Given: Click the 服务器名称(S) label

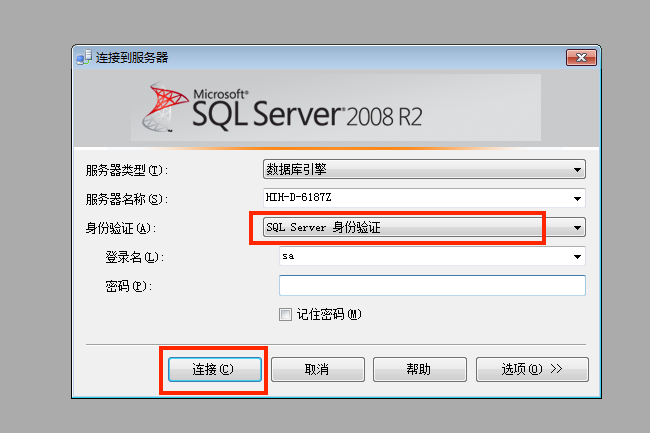Looking at the screenshot, I should pos(126,199).
